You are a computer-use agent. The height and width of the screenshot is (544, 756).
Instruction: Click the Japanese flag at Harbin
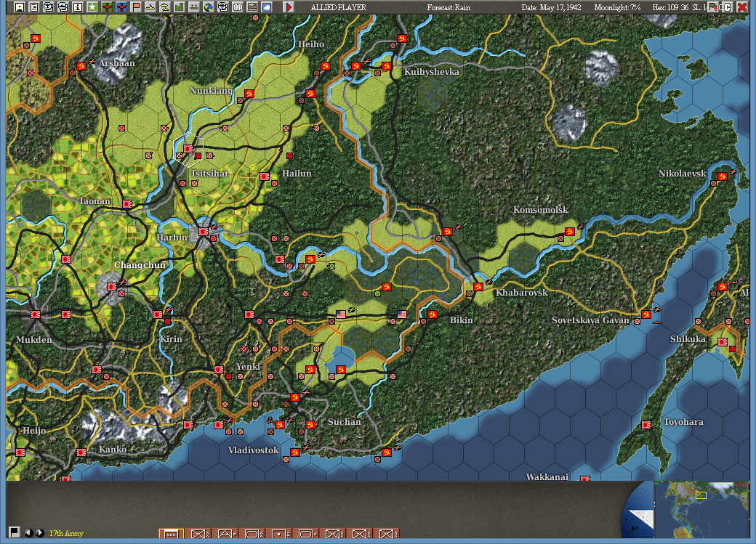click(x=204, y=232)
